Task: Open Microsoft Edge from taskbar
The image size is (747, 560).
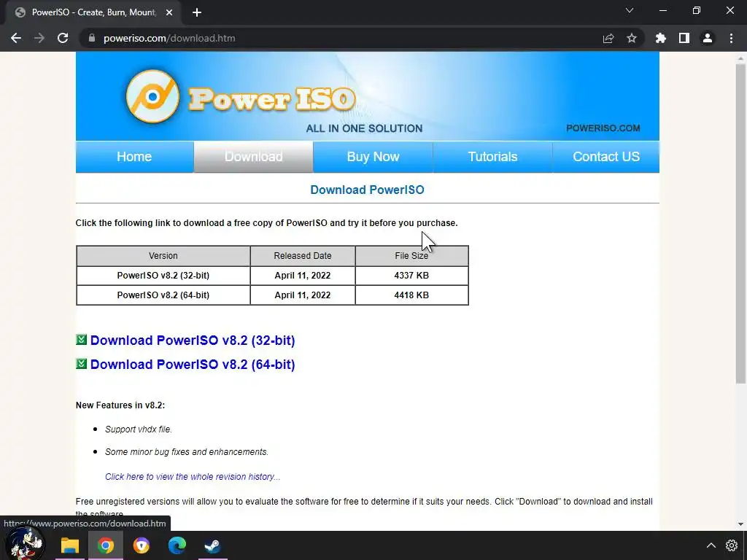Action: (x=177, y=545)
